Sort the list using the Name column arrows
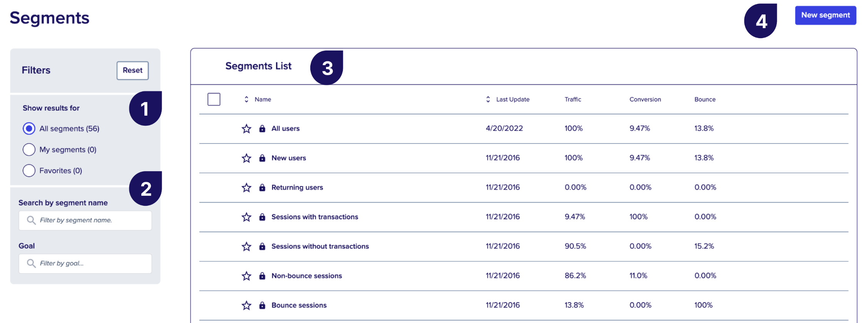The image size is (868, 323). point(246,99)
